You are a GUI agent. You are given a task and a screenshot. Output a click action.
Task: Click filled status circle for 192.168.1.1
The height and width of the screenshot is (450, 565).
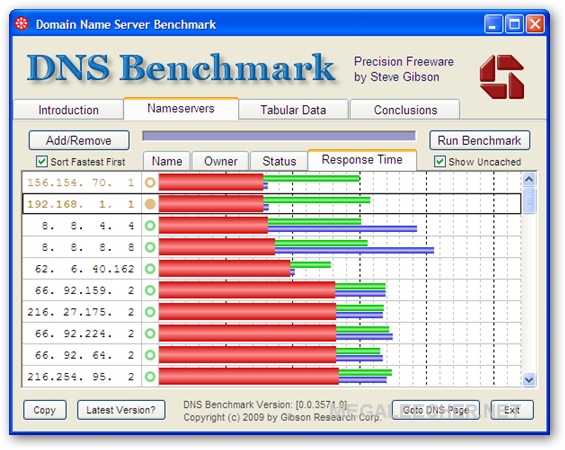click(150, 204)
